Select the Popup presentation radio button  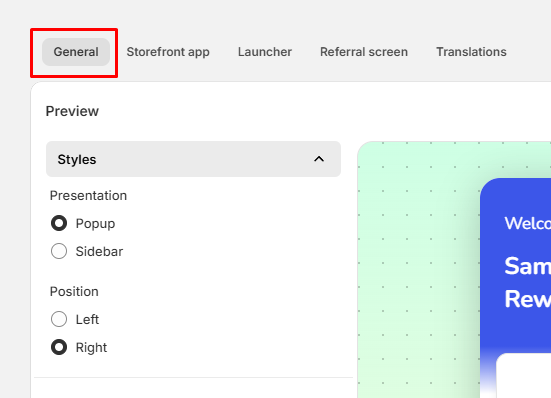click(59, 223)
